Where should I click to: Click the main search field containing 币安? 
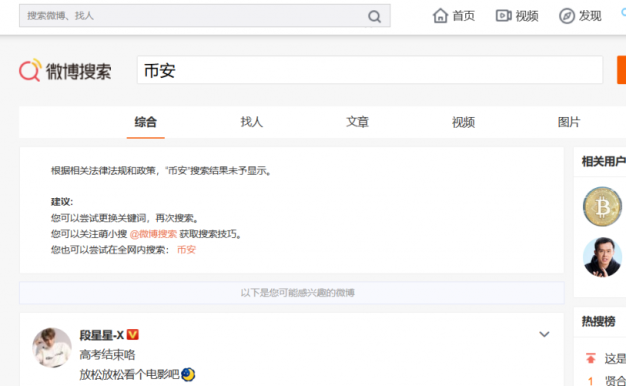click(x=370, y=70)
